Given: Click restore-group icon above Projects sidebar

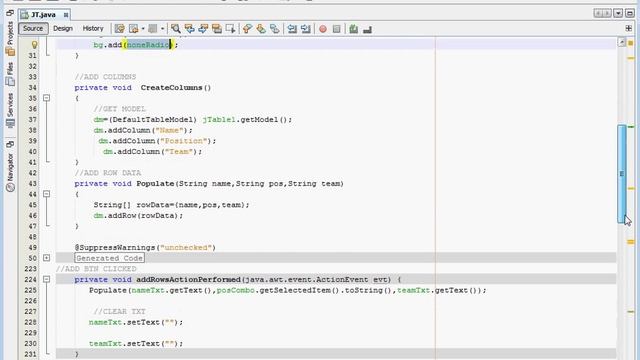Looking at the screenshot, I should click(x=10, y=13).
